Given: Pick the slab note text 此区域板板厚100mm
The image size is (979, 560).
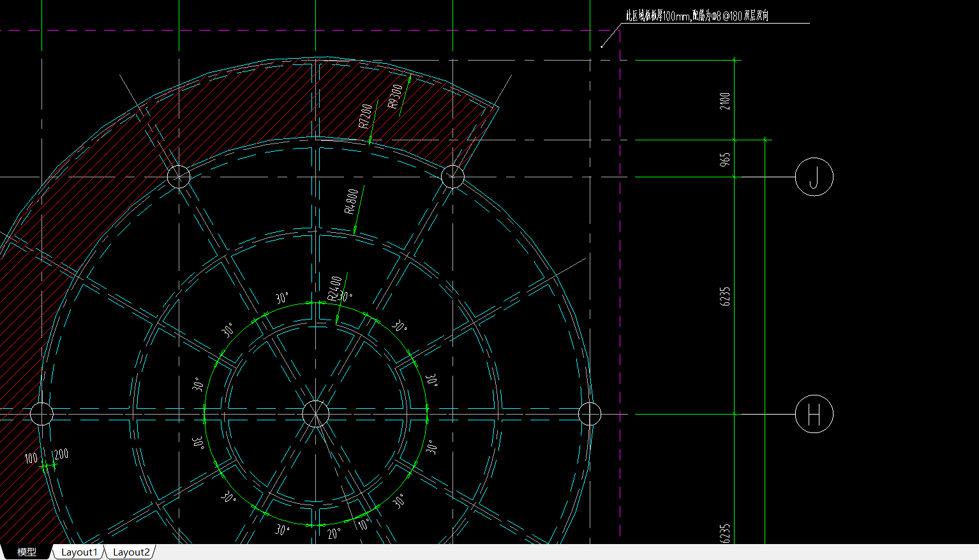Looking at the screenshot, I should (658, 16).
